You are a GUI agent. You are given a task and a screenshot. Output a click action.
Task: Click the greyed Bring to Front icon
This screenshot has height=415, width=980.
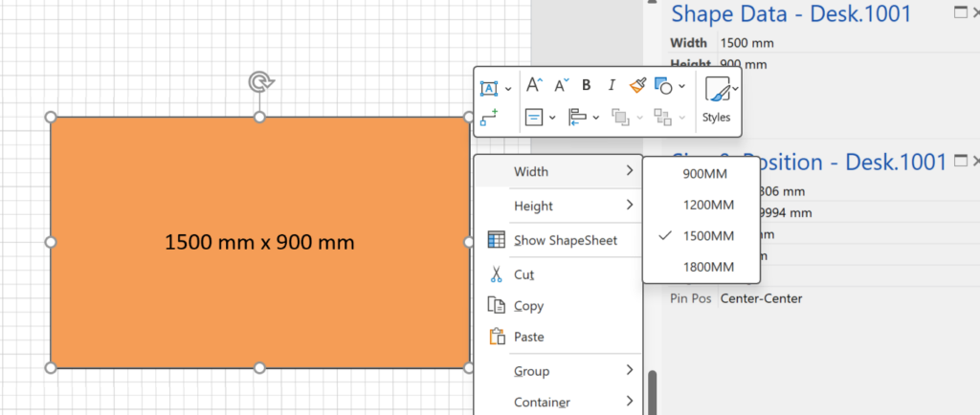pyautogui.click(x=620, y=117)
